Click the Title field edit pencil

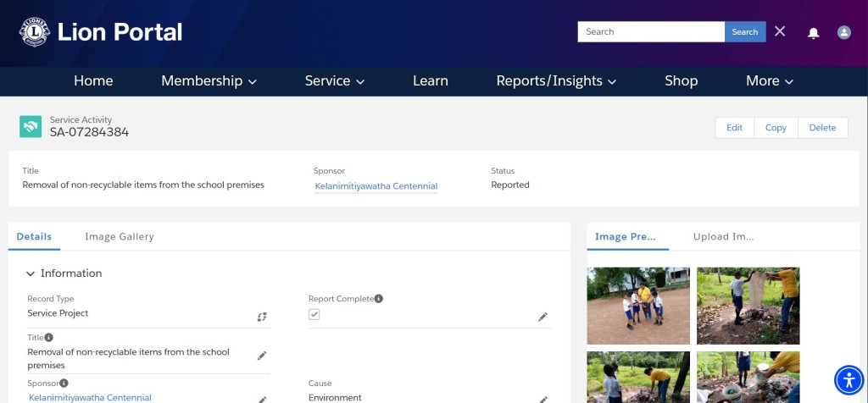click(262, 356)
